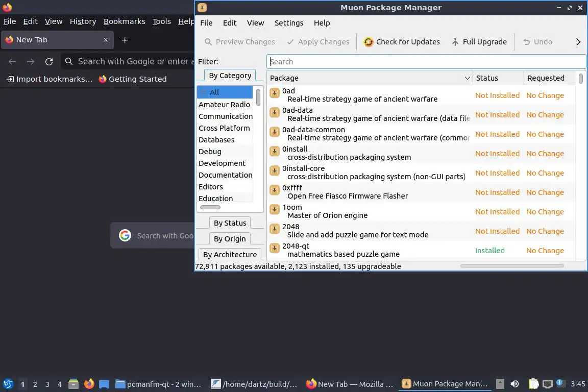This screenshot has width=588, height=392.
Task: Open the application menu in the taskbar
Action: 8,384
